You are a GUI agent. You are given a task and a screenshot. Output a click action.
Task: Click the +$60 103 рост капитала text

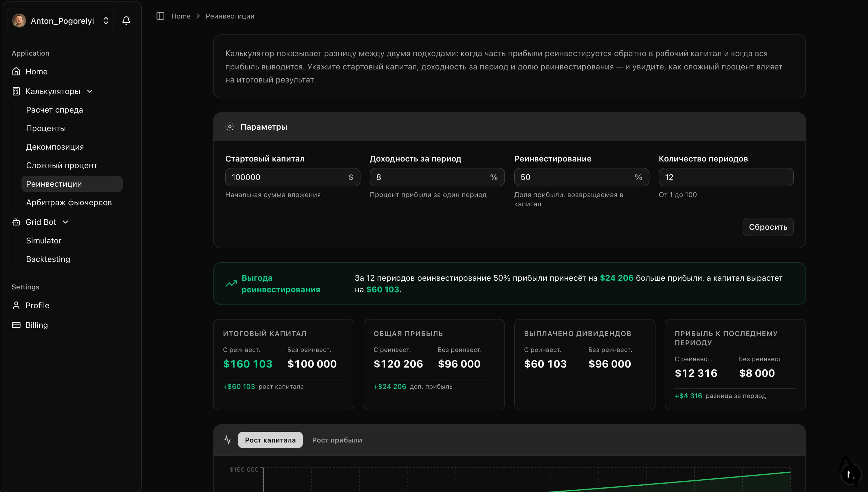[263, 387]
